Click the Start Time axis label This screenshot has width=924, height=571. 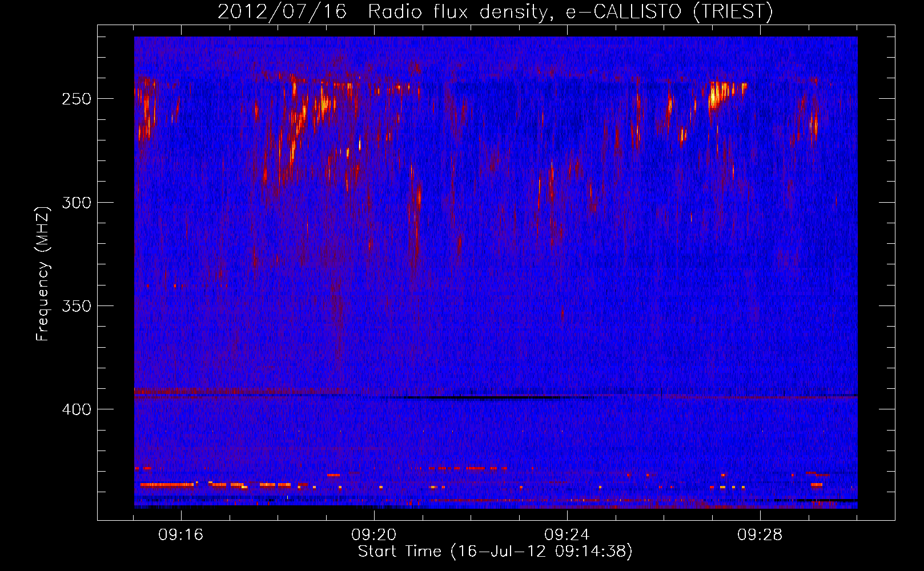[495, 552]
